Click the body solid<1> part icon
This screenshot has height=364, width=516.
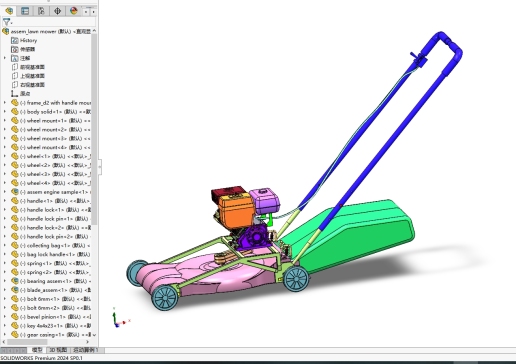point(14,112)
